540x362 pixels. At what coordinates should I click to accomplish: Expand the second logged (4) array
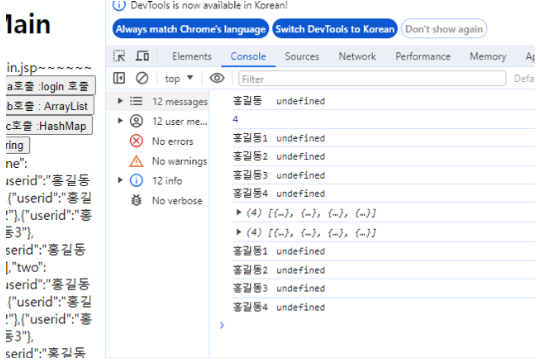238,232
